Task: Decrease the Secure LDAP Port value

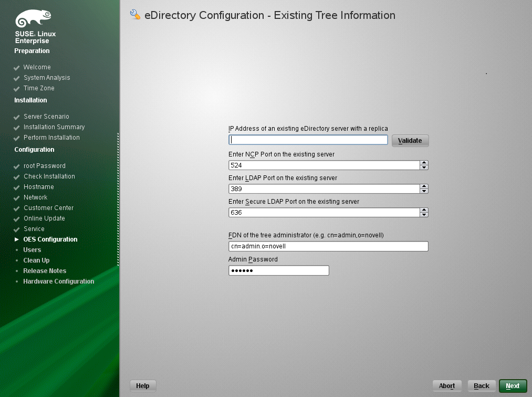Action: (424, 215)
